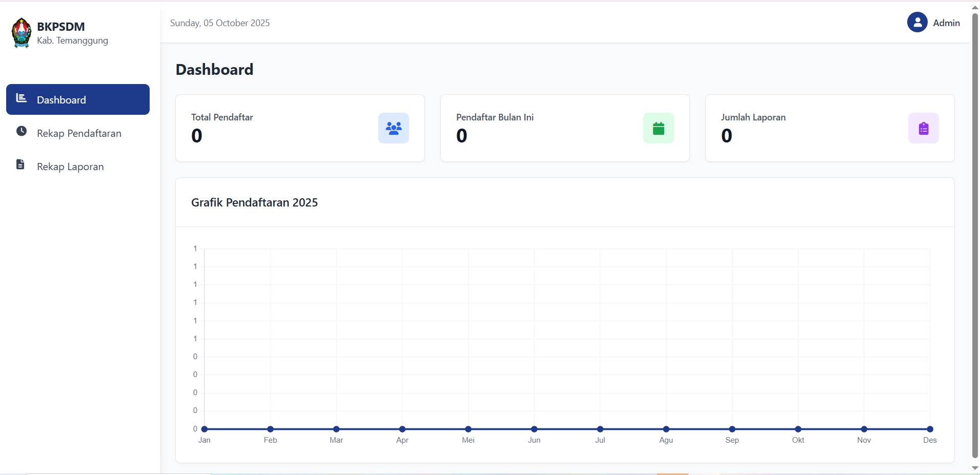This screenshot has width=980, height=475.
Task: Click the BKPSDM title text
Action: point(61,27)
